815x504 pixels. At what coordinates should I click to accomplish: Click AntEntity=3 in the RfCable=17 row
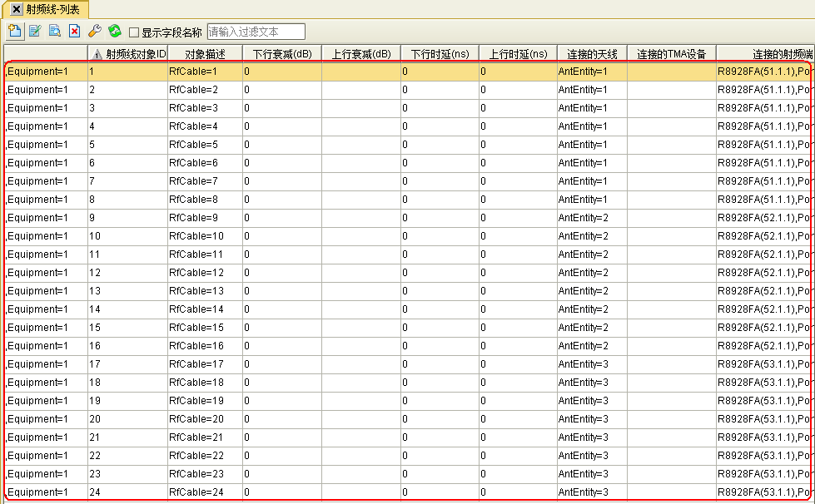592,363
